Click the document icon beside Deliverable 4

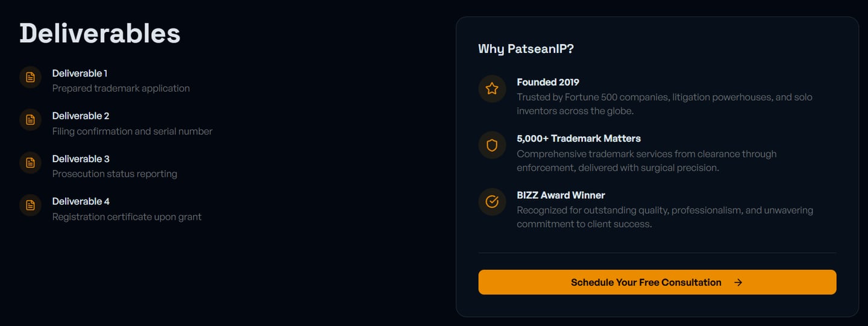tap(30, 205)
